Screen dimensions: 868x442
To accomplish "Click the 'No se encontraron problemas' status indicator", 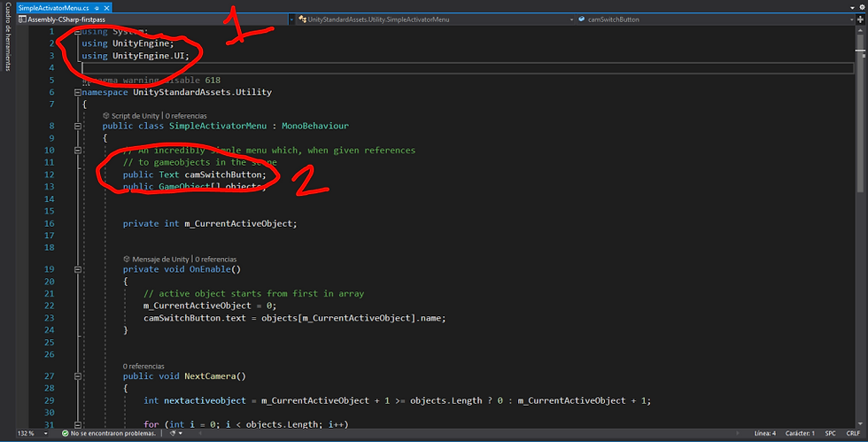I will (108, 433).
